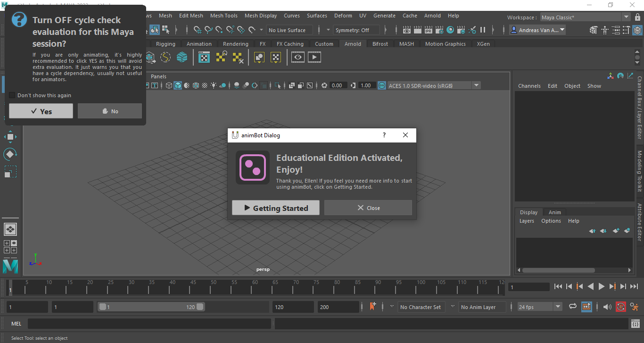The image size is (644, 343).
Task: Expand the symmetry options arrow
Action: click(x=329, y=30)
